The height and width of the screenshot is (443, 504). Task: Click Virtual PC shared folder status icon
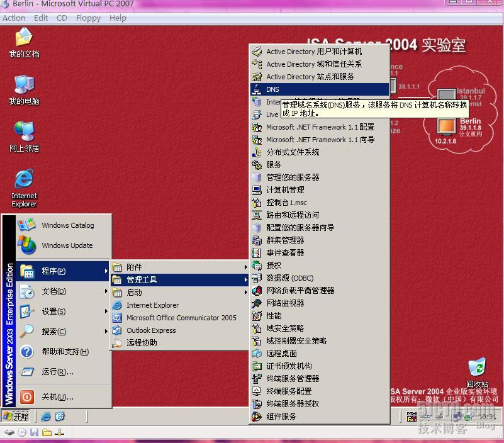(47, 432)
